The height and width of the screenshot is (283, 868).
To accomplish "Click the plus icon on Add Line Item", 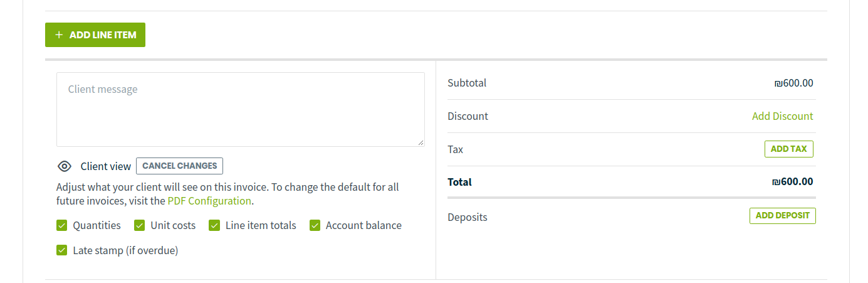I will [59, 35].
